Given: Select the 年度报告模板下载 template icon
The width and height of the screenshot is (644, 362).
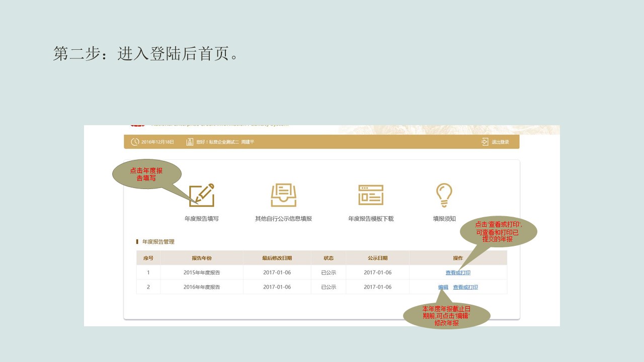Looking at the screenshot, I should pyautogui.click(x=371, y=195).
